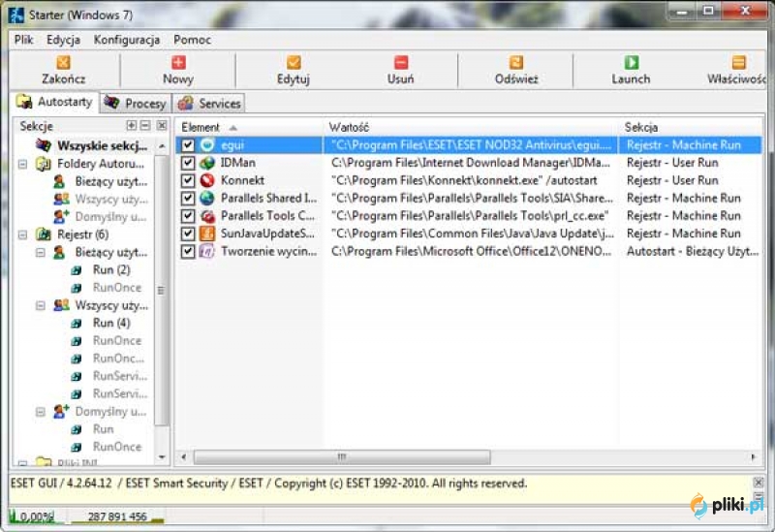This screenshot has width=775, height=532.
Task: Click tree vertical scrollbar thumb
Action: tap(162, 290)
